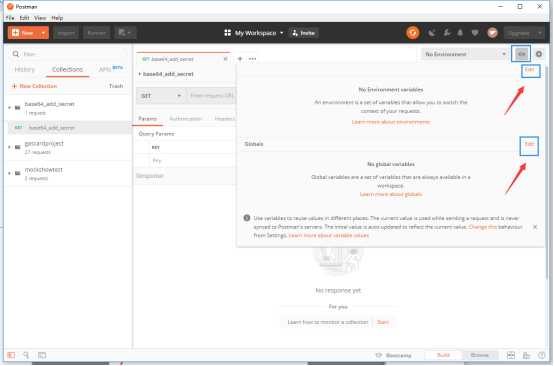Click the orange sync status icon
Viewport: 554px width, 366px height.
[x=413, y=33]
